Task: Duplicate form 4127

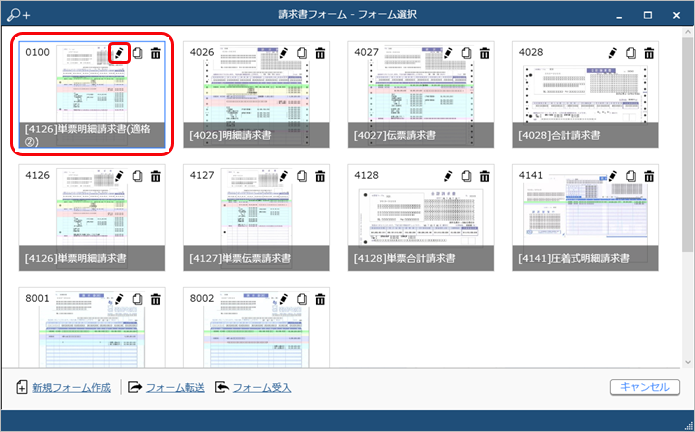Action: 302,176
